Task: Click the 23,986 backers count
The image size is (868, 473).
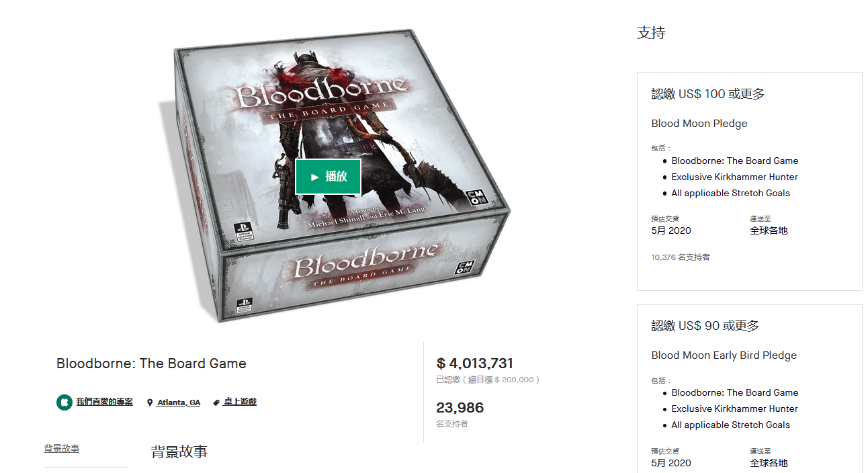Action: pyautogui.click(x=460, y=408)
